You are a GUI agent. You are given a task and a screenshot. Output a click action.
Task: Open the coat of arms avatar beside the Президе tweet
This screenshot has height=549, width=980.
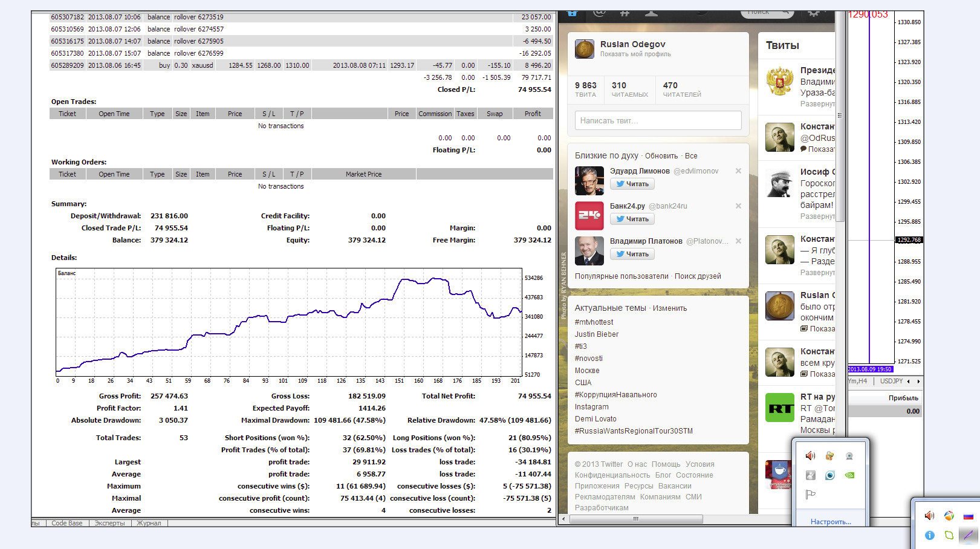780,81
